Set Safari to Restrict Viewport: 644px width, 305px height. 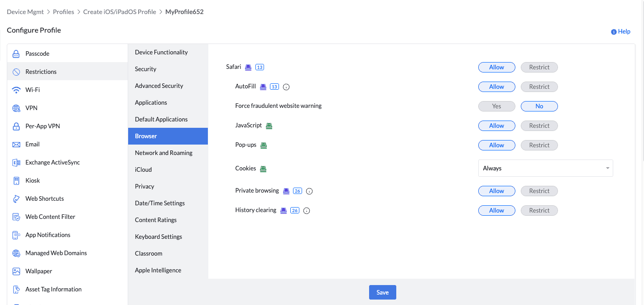[x=539, y=67]
